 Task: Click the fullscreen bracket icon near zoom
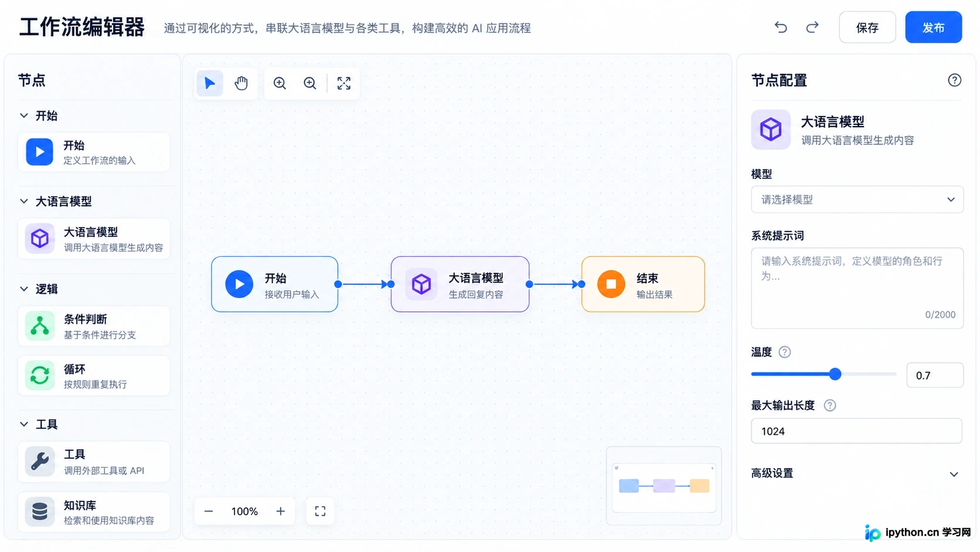(x=320, y=512)
